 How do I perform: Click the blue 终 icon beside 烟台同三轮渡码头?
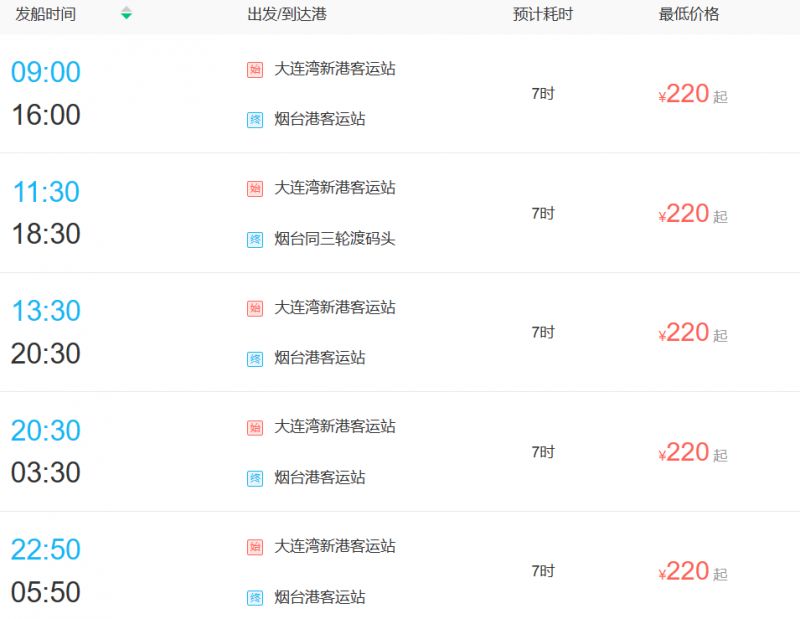pos(255,239)
